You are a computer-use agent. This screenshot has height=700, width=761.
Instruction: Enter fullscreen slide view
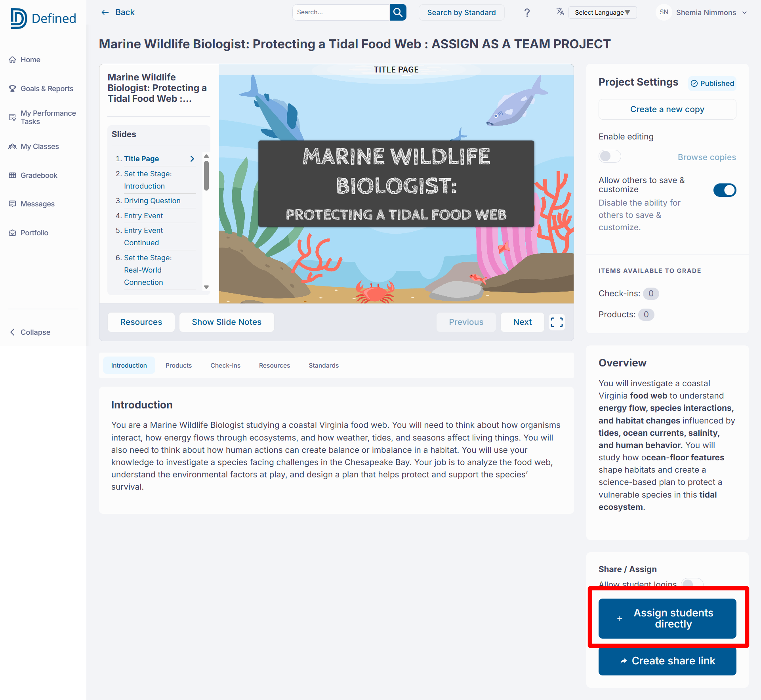pos(557,322)
